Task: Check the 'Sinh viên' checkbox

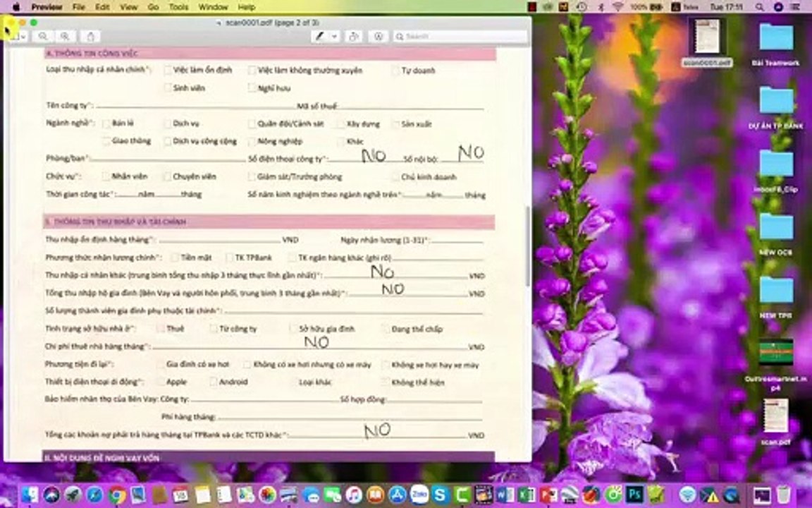Action: point(168,87)
